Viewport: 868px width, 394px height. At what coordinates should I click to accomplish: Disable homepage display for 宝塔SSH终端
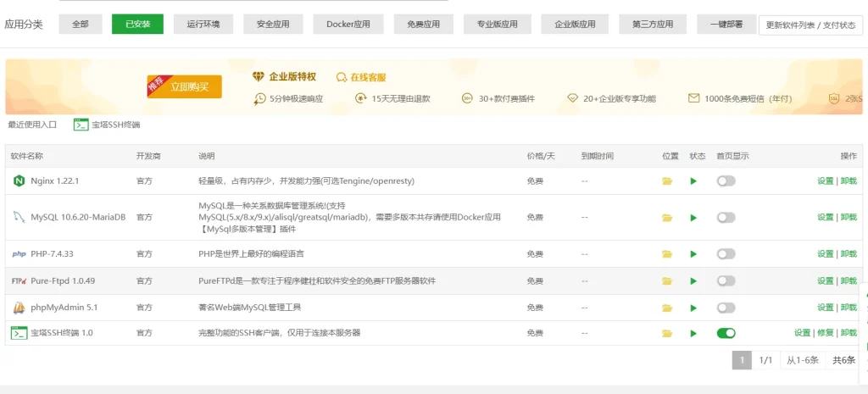pos(726,333)
